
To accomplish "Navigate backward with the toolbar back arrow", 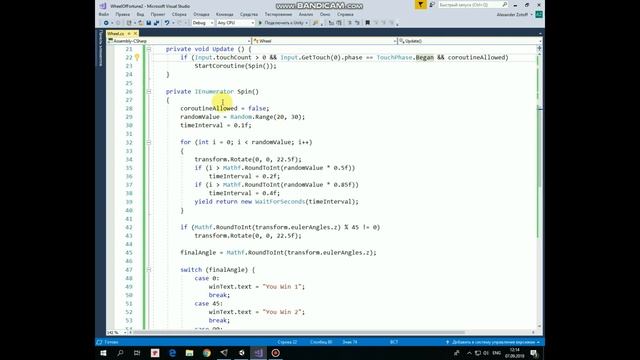I will [x=106, y=23].
